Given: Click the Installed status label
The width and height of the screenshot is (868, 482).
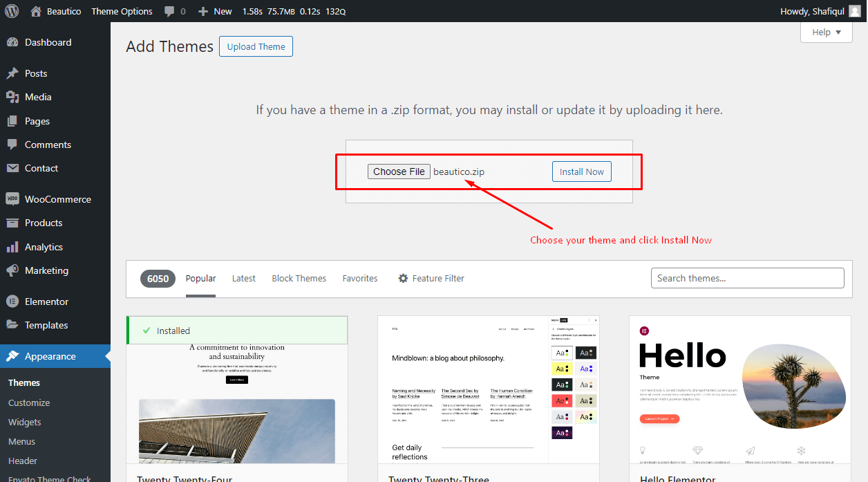Looking at the screenshot, I should [173, 331].
